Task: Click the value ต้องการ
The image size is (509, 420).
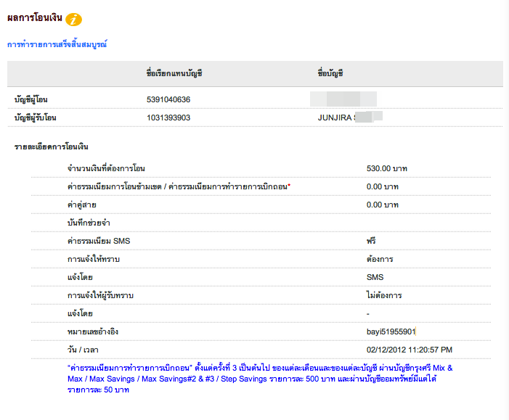Action: [x=380, y=259]
